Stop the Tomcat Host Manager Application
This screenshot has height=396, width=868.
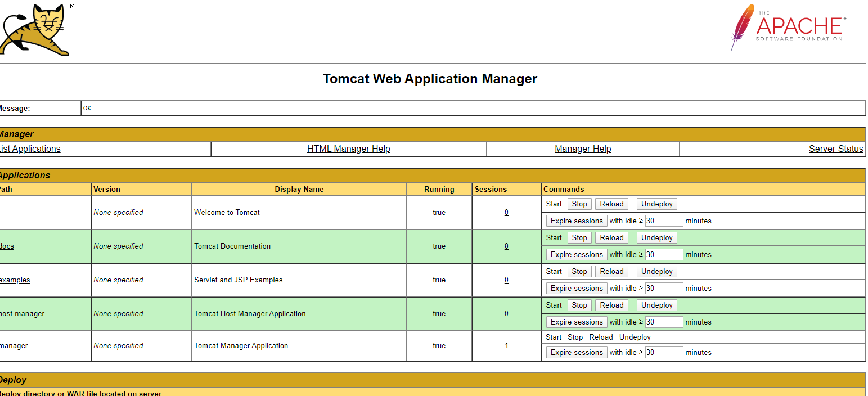pyautogui.click(x=579, y=305)
